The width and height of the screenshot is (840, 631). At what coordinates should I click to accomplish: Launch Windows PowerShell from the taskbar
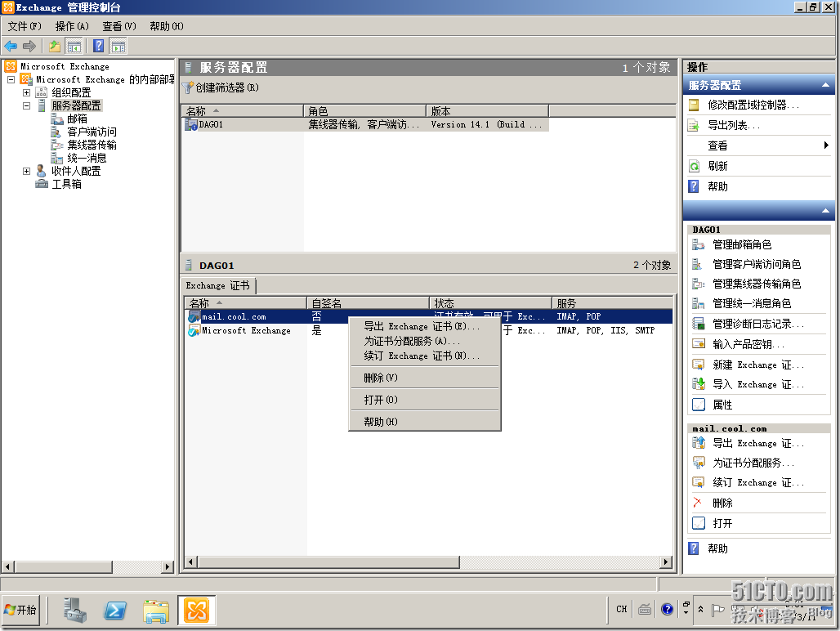tap(114, 610)
